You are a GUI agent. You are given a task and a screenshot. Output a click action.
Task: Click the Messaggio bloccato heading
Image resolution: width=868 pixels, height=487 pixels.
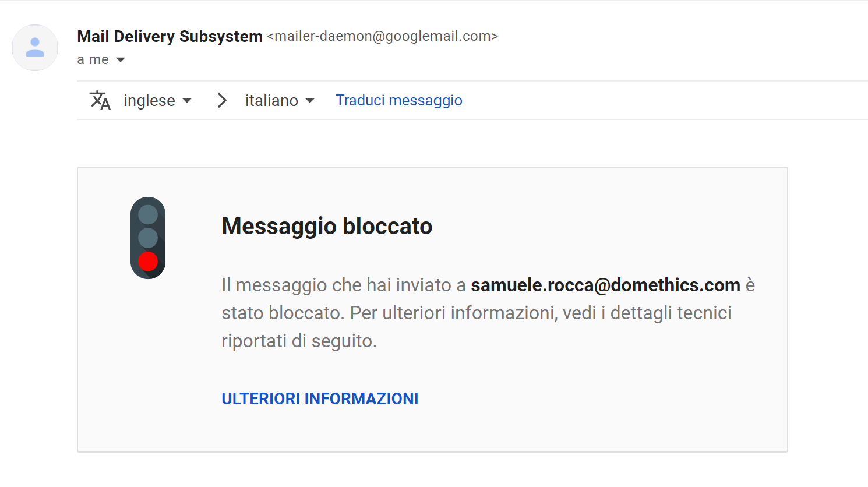pyautogui.click(x=327, y=226)
